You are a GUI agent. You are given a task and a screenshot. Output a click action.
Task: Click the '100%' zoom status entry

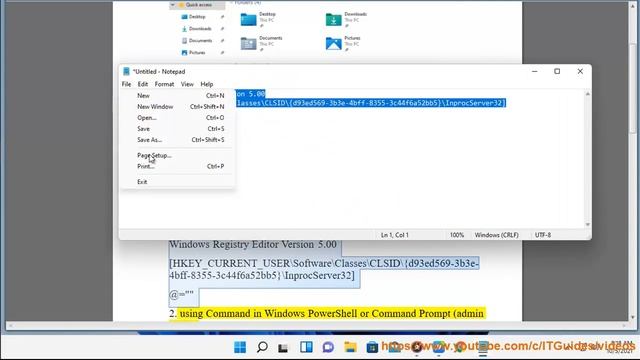coord(457,235)
